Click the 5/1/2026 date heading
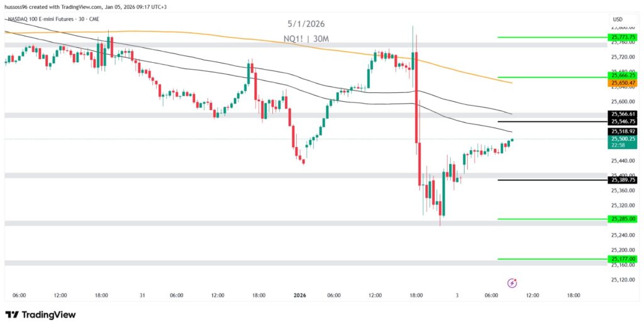 pos(306,24)
